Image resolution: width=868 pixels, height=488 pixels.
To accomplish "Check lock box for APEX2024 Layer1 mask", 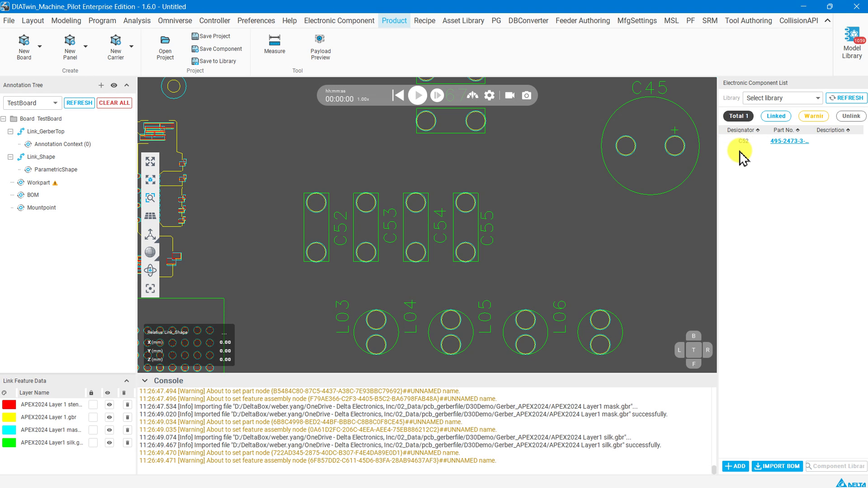I will (93, 430).
